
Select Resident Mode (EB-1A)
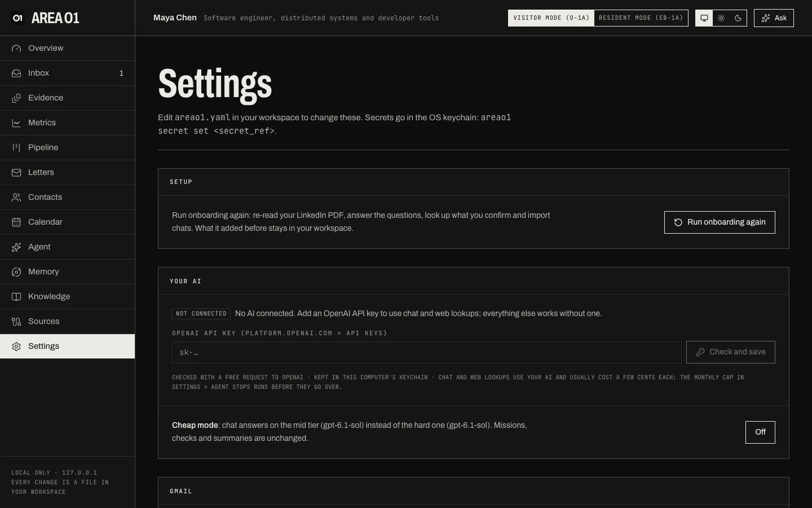tap(641, 18)
